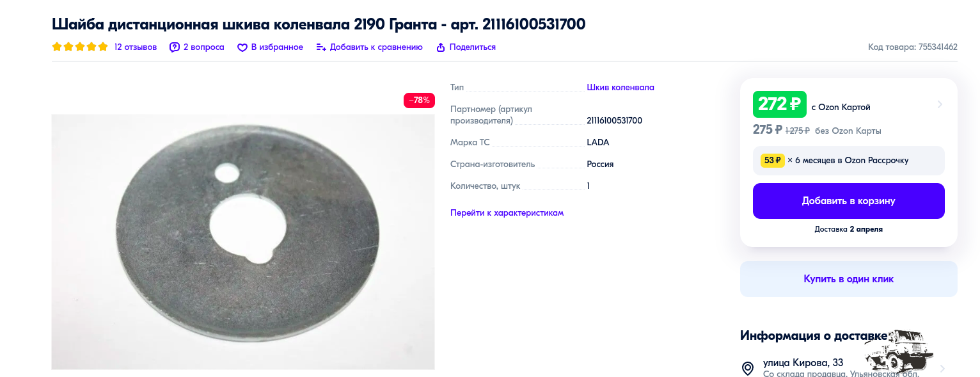Open the Шкив коленвала type link
This screenshot has width=980, height=377.
(x=620, y=88)
